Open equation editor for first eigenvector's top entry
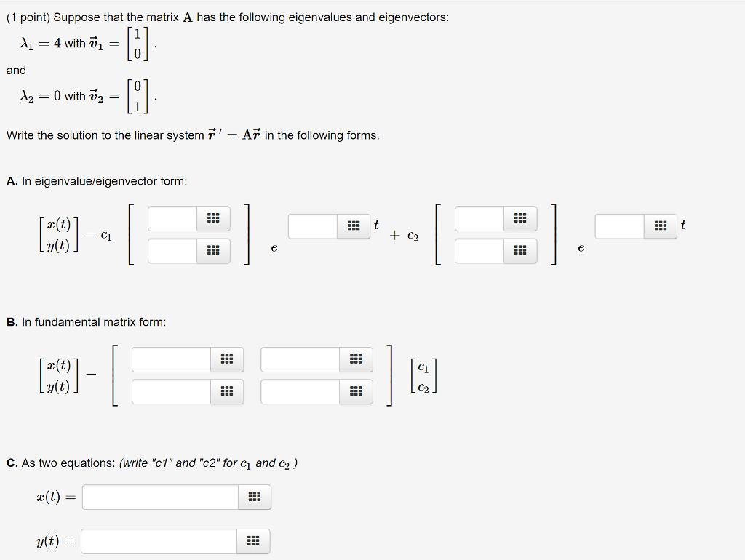Image resolution: width=745 pixels, height=560 pixels. coord(215,218)
